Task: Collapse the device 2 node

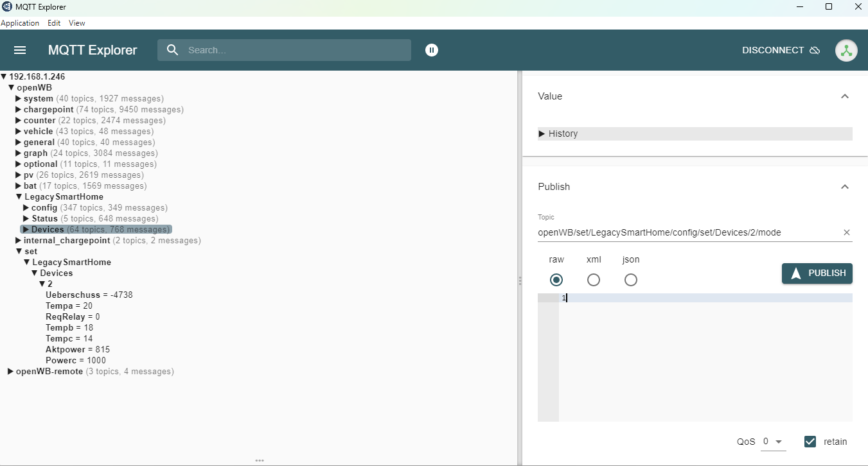Action: click(x=42, y=284)
